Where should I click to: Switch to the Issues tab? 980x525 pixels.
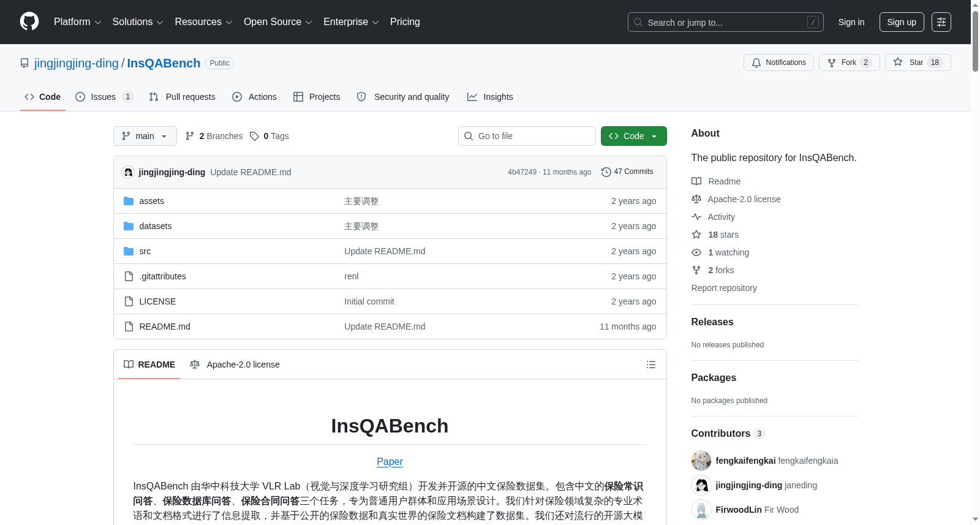[104, 97]
